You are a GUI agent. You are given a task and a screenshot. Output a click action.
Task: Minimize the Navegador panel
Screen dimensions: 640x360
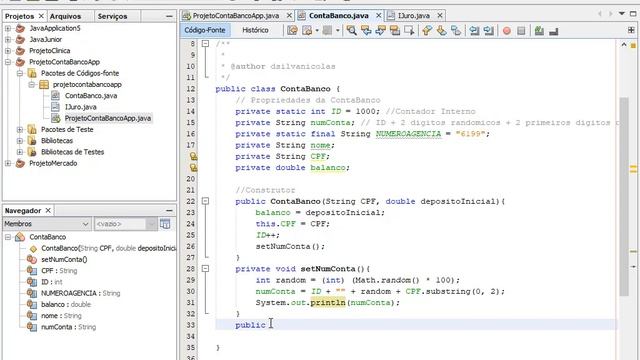169,210
